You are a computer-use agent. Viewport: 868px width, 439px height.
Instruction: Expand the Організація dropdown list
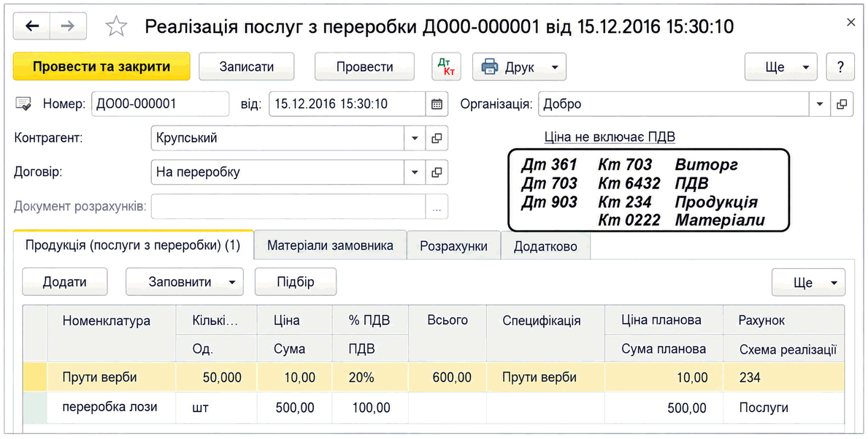(x=820, y=104)
